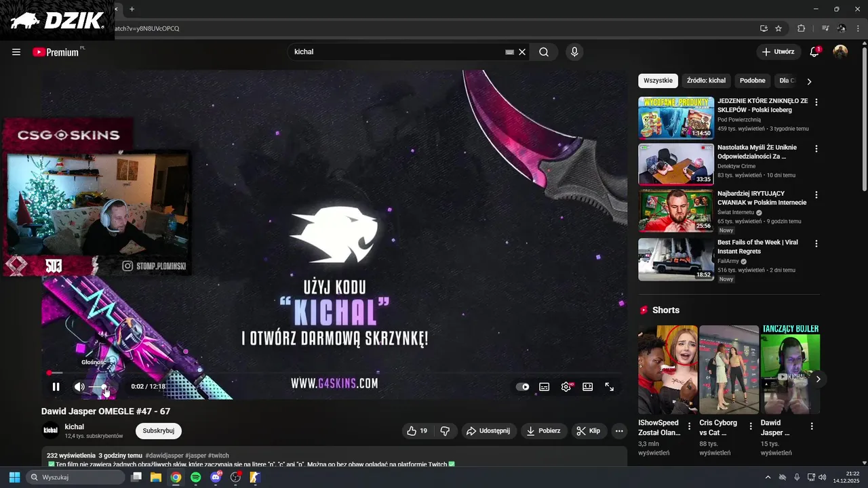Click the Utwórz create button
868x488 pixels.
pyautogui.click(x=777, y=52)
